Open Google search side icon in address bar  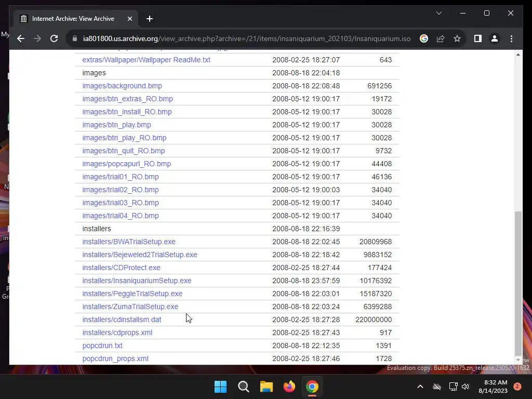[424, 38]
